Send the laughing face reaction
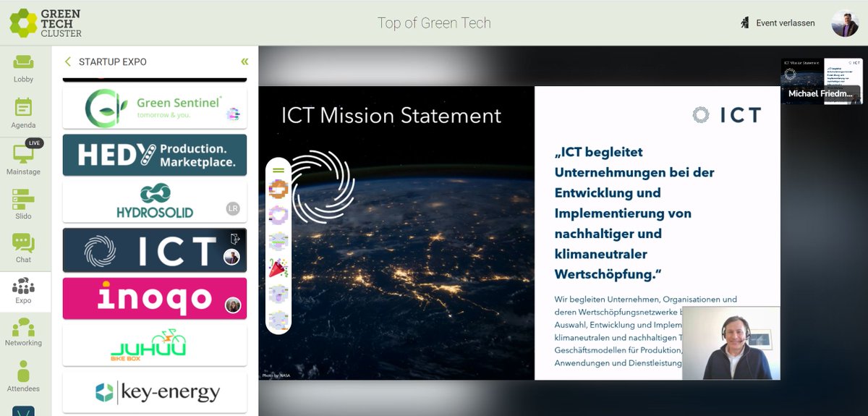The width and height of the screenshot is (868, 416). coord(278,242)
